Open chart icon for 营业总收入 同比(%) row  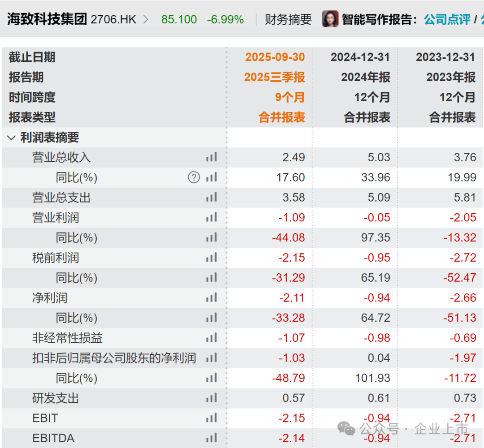click(212, 177)
